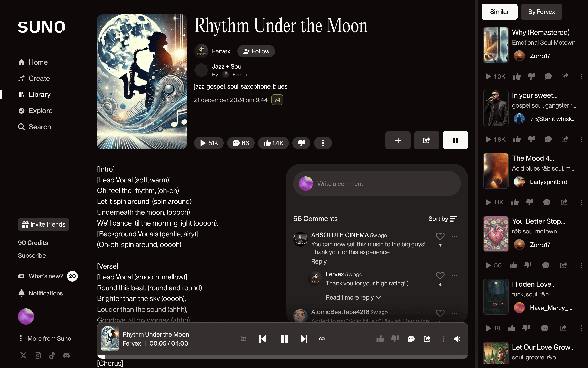Image resolution: width=588 pixels, height=368 pixels.
Task: Toggle the repeat icon left of previous-track
Action: click(243, 339)
